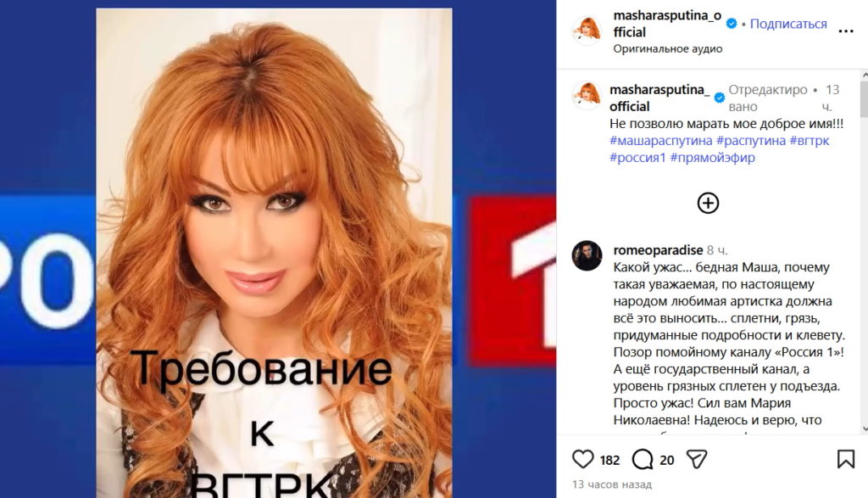Share post with paper plane icon
The height and width of the screenshot is (498, 868).
tap(697, 459)
